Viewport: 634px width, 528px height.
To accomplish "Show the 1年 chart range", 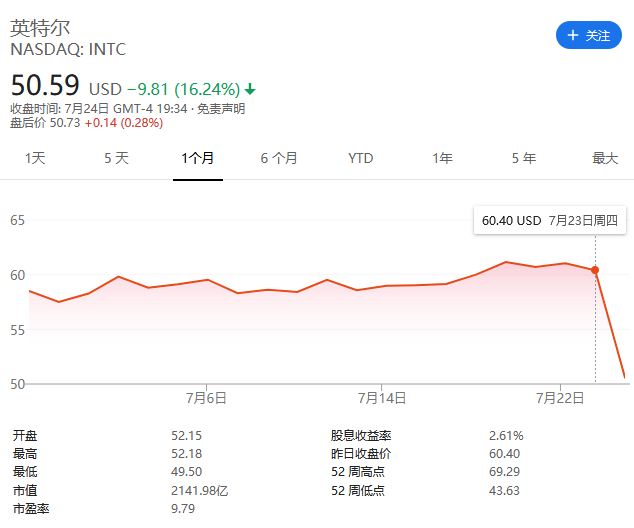I will [x=442, y=158].
